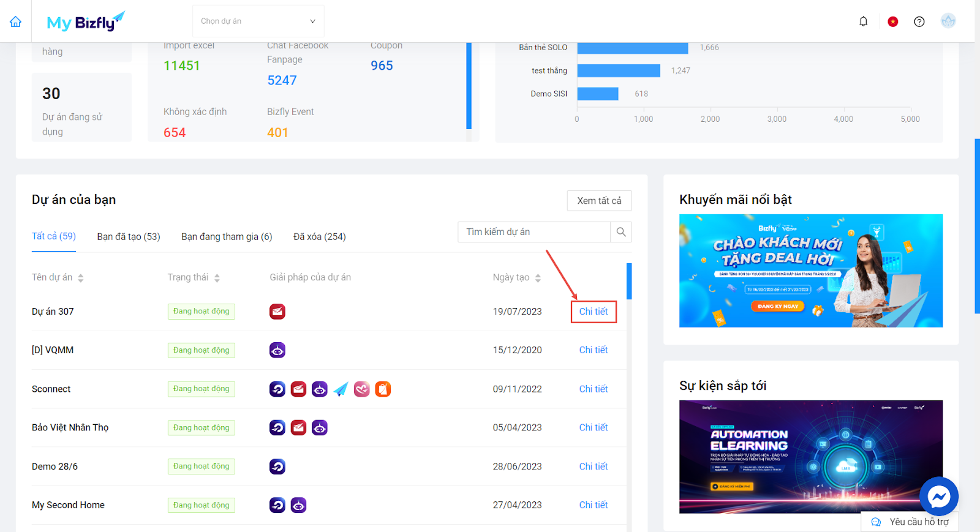The width and height of the screenshot is (980, 532).
Task: Click the project name My Second Home
Action: click(68, 505)
